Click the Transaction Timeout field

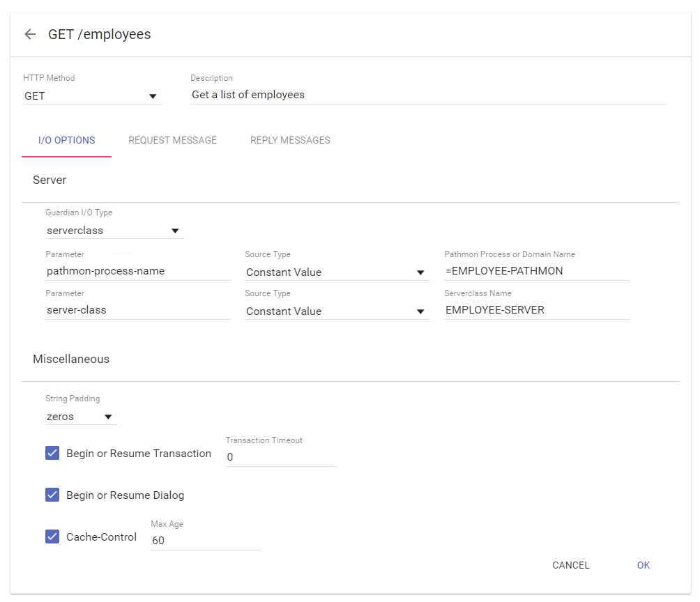280,457
